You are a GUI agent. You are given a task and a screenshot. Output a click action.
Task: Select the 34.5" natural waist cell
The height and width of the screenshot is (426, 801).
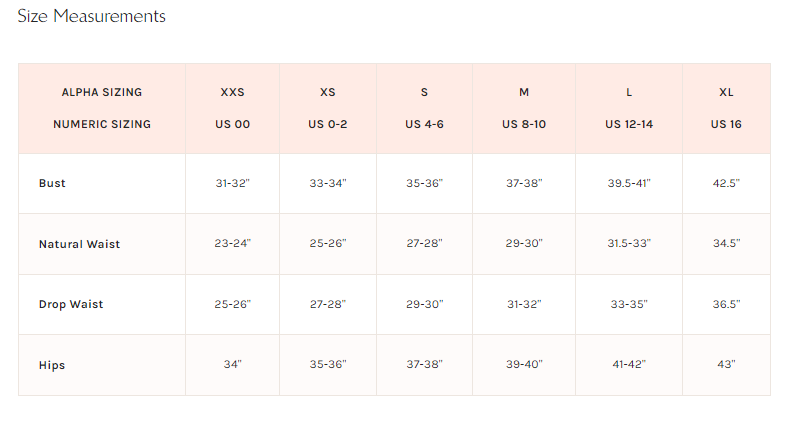point(726,243)
